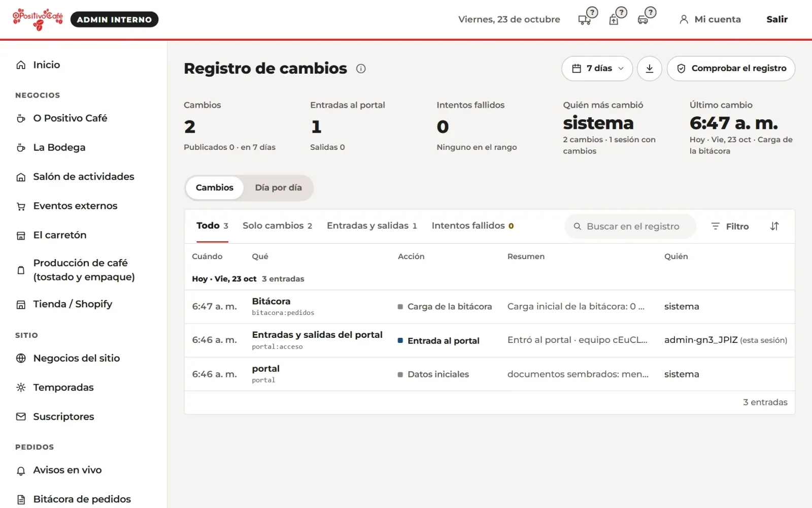Click 'Carga inicial de la bitácora: 0 ...' summary
Viewport: 812px width, 508px height.
[576, 306]
